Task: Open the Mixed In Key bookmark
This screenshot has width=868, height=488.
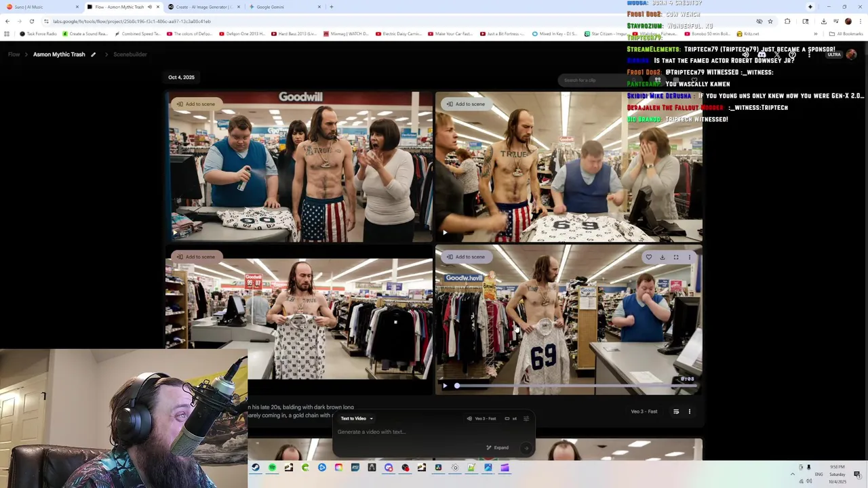Action: pyautogui.click(x=555, y=34)
